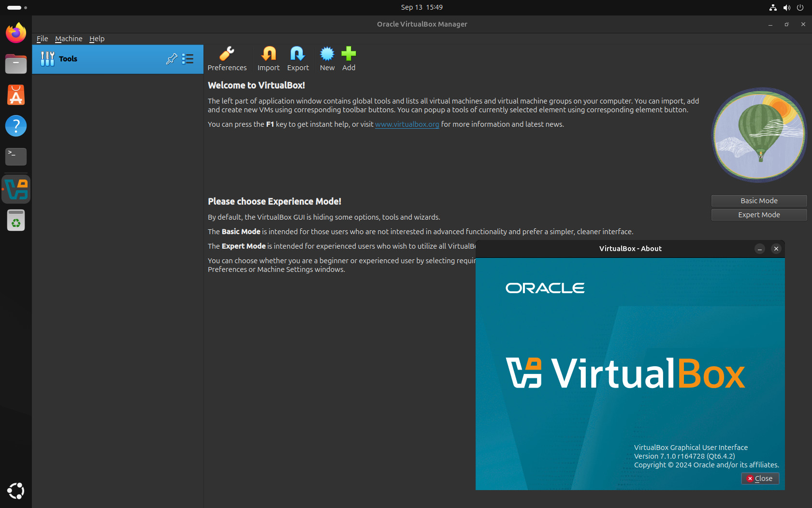Click the power icon in top bar
Image resolution: width=812 pixels, height=508 pixels.
(x=800, y=7)
